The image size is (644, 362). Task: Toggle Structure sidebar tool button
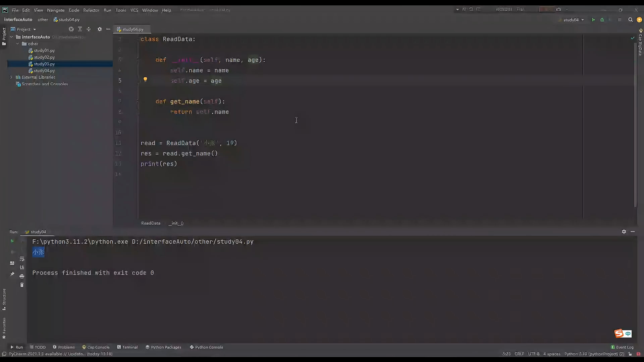pos(4,299)
